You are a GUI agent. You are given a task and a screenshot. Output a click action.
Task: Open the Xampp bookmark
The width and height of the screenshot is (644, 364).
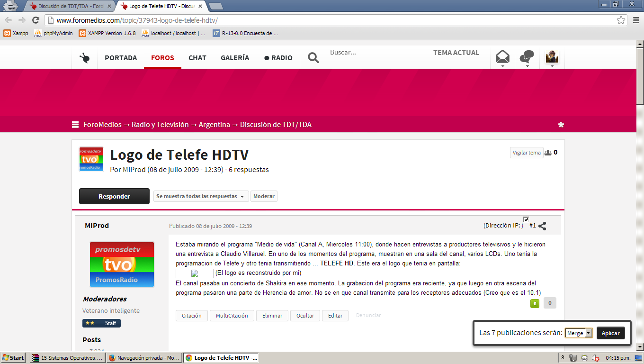coord(16,33)
